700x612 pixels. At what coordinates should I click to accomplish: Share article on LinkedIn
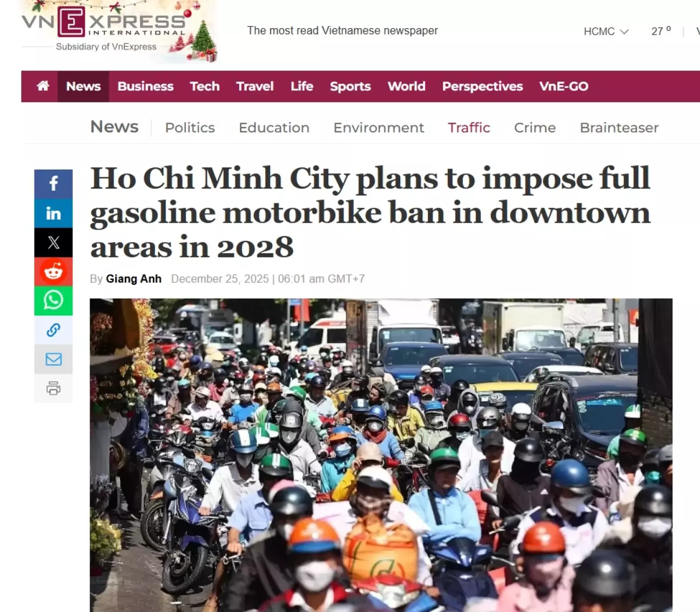[53, 213]
